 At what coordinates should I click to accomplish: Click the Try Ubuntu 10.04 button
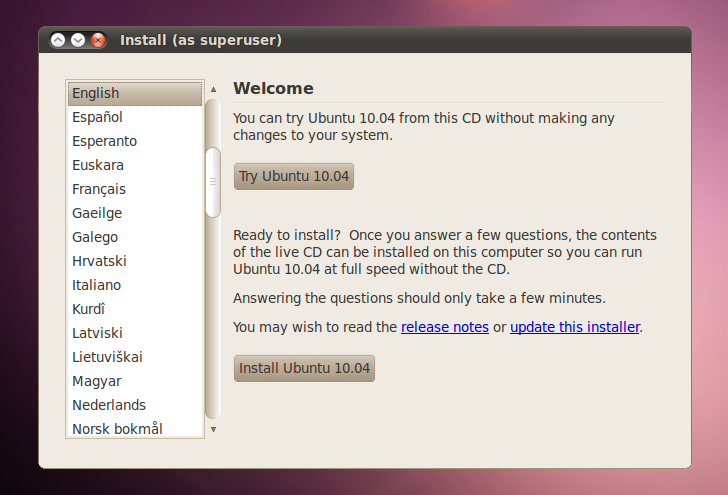pos(293,176)
